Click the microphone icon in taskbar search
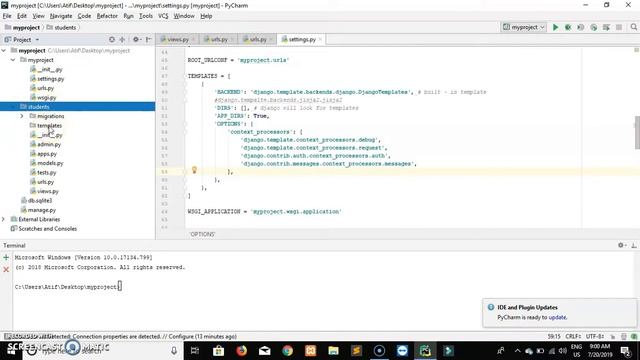This screenshot has width=640, height=360. (x=174, y=351)
